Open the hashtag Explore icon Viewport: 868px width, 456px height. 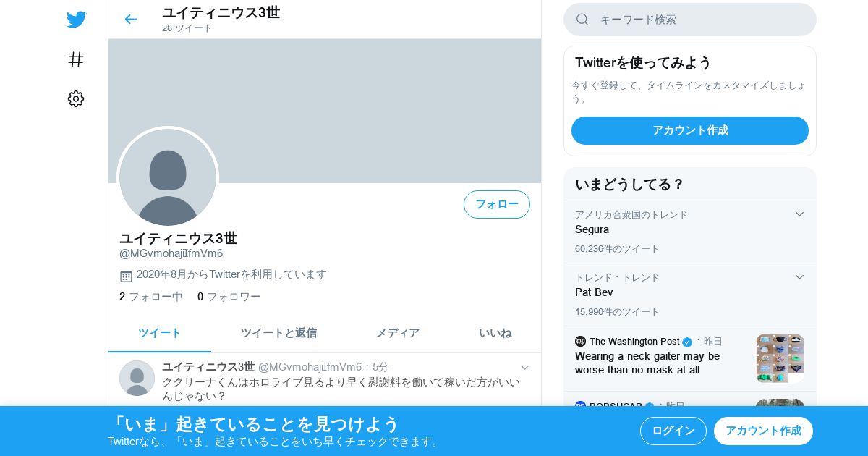[76, 59]
